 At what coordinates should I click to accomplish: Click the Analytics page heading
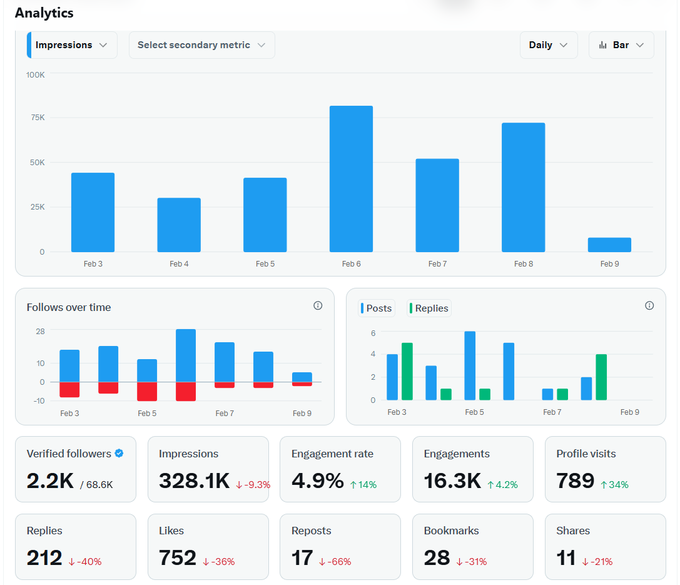44,13
